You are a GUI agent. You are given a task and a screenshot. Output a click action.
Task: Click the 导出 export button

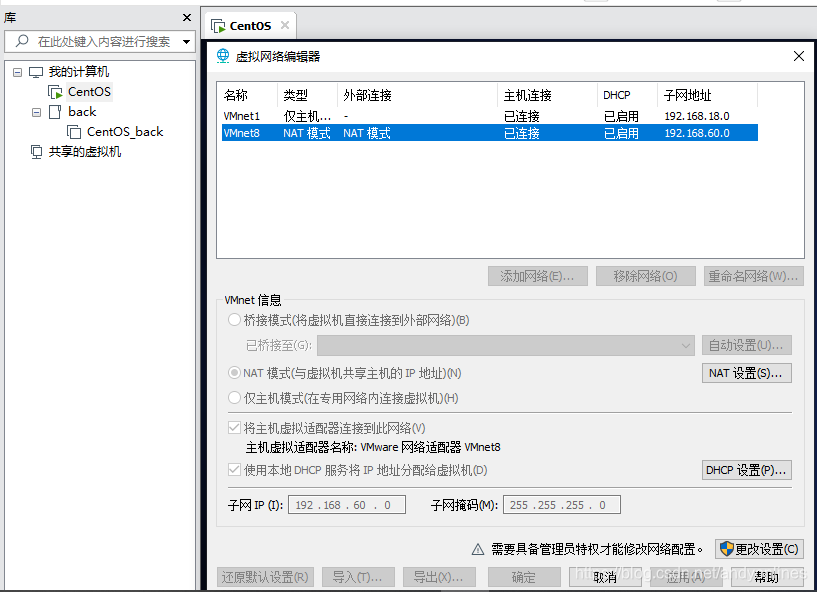[439, 577]
